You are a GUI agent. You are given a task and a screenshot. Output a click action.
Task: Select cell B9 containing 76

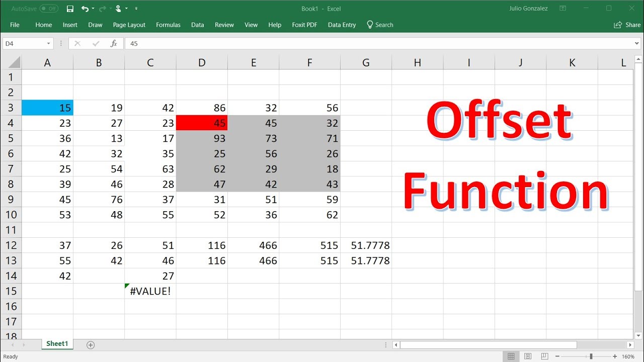(x=99, y=200)
